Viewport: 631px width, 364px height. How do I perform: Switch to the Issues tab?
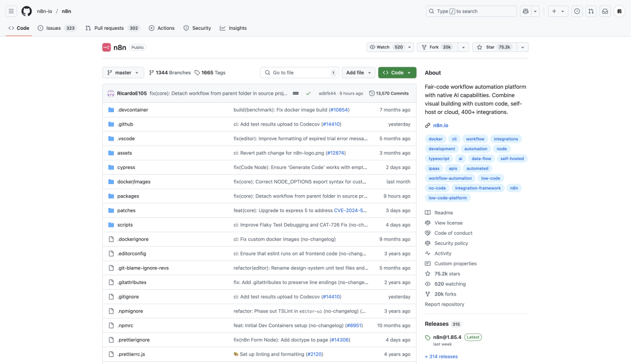[57, 28]
